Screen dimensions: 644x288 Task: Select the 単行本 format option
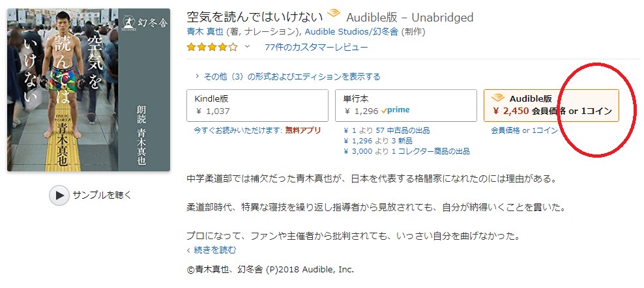[x=406, y=106]
